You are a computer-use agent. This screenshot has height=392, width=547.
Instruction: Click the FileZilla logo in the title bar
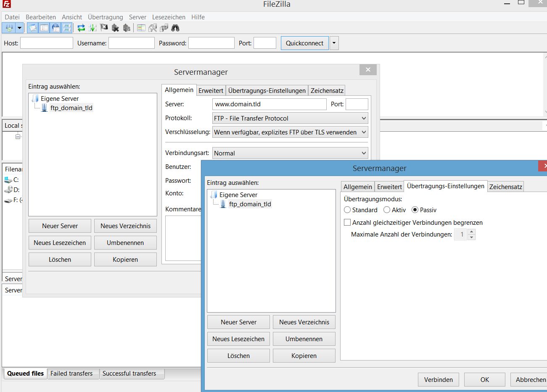coord(6,5)
